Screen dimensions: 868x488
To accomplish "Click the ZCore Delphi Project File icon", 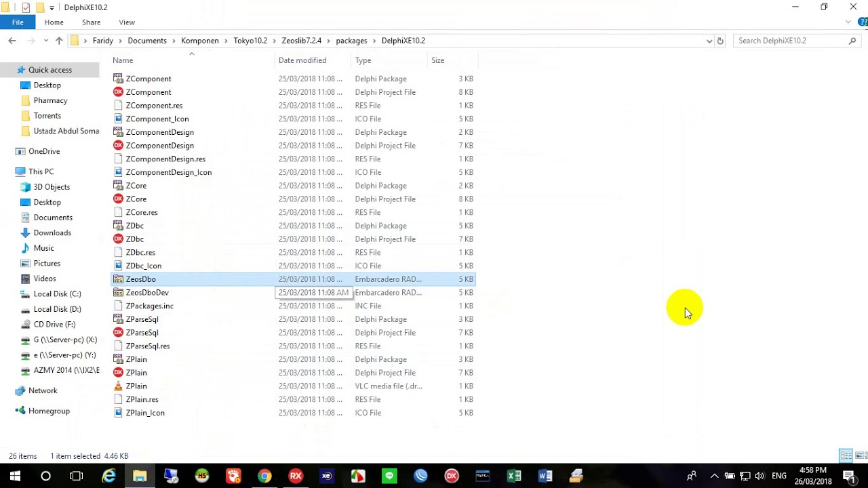I will pos(118,199).
